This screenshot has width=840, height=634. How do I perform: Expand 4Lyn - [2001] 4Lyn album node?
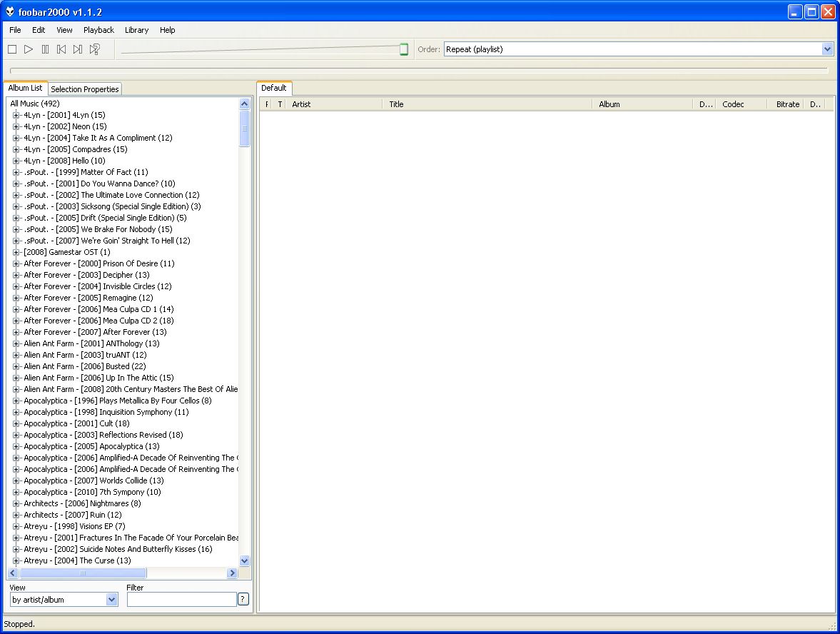pyautogui.click(x=16, y=115)
